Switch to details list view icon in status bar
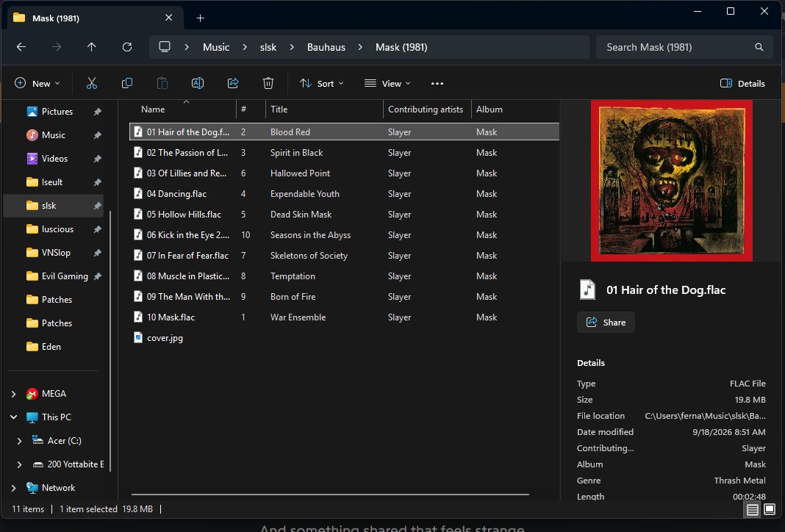Screen dimensions: 785x532 [x=753, y=509]
